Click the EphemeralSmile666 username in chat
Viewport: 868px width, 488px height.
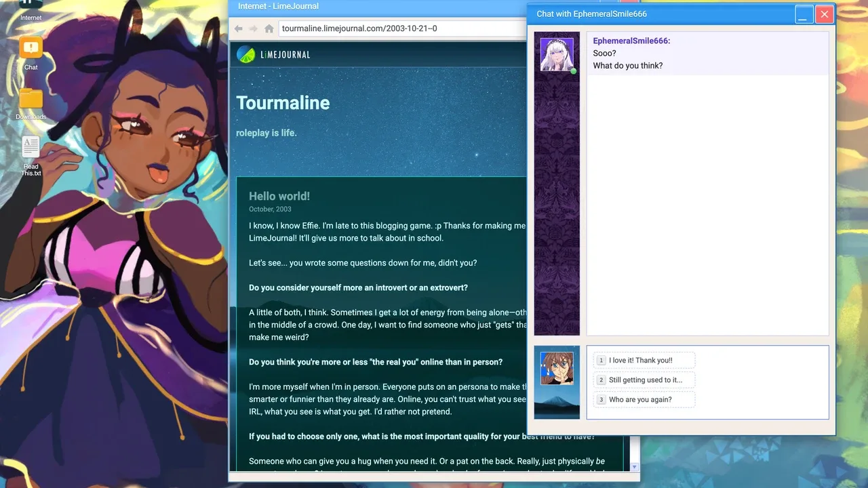[x=631, y=41]
